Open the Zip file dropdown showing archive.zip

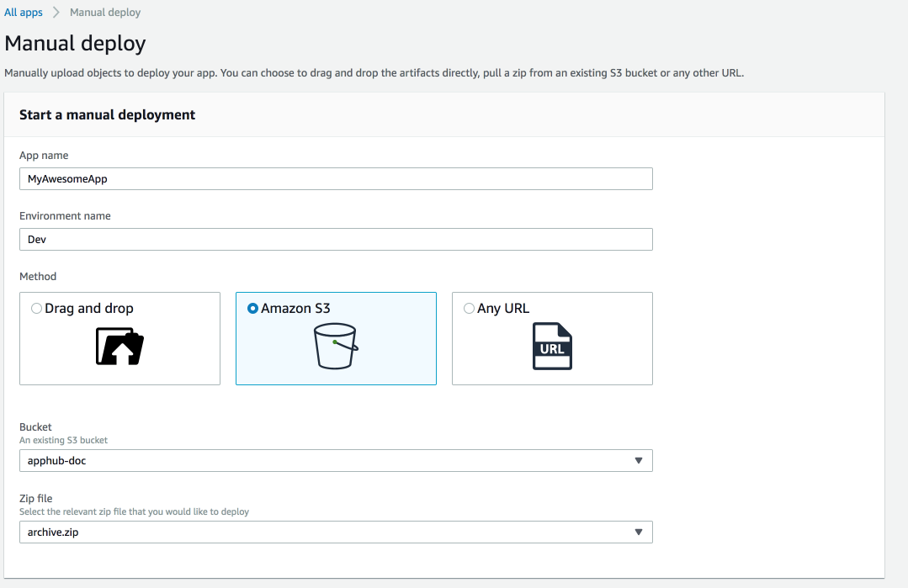[336, 532]
